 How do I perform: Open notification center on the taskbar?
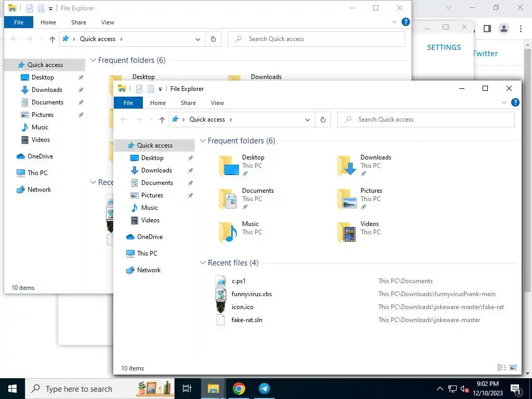(x=516, y=389)
